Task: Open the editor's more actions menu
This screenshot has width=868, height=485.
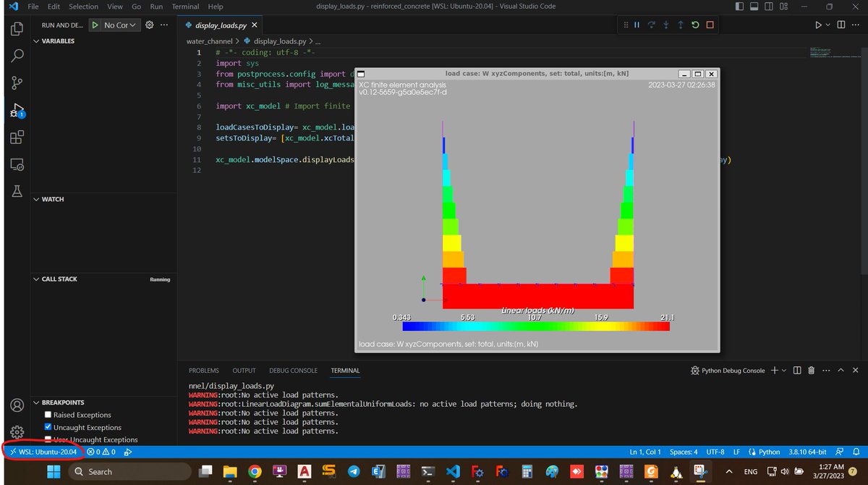Action: [x=857, y=25]
